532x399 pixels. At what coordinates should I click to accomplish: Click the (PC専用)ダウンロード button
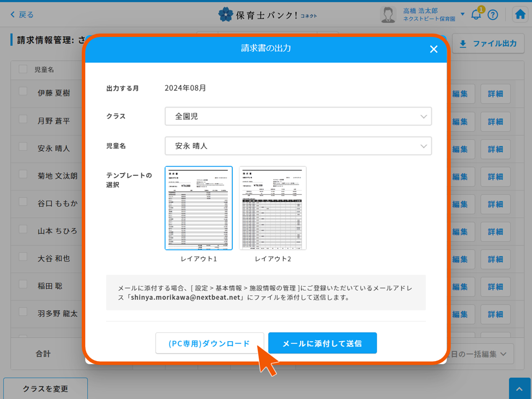coord(209,343)
